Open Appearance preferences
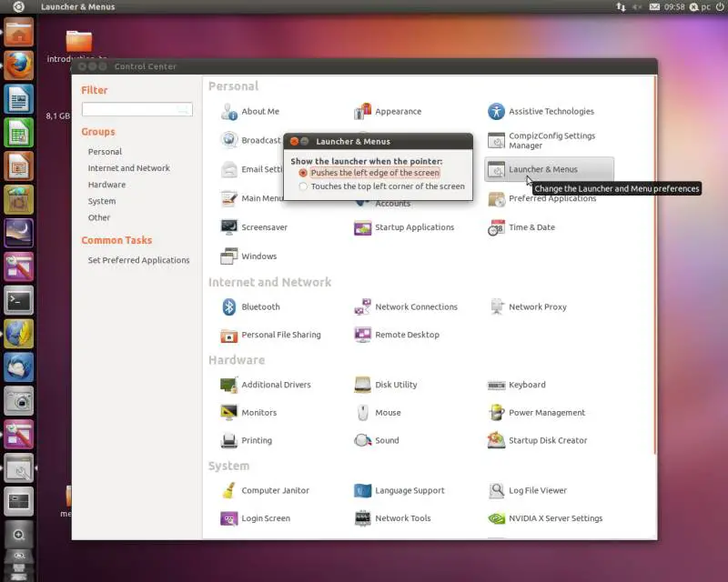 tap(388, 111)
